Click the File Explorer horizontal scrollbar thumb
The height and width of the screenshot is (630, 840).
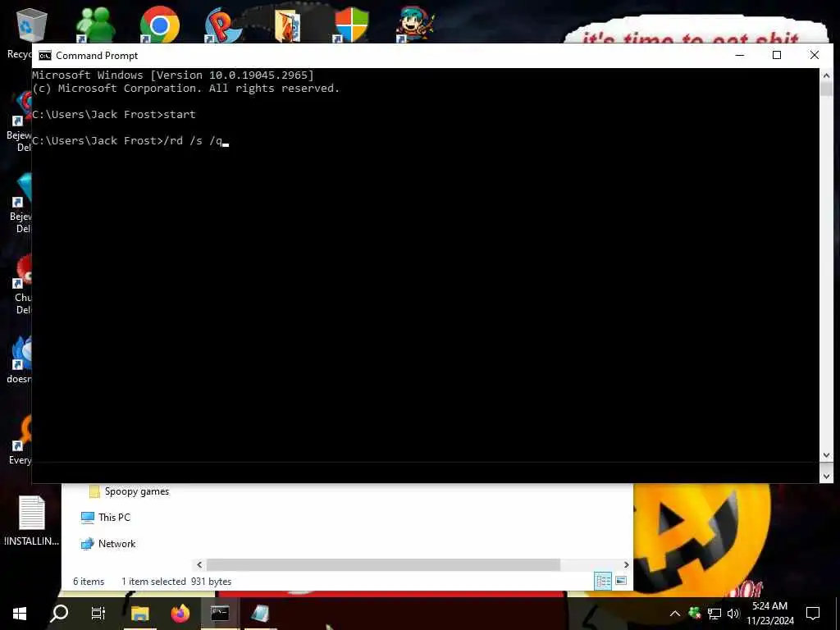click(x=383, y=564)
